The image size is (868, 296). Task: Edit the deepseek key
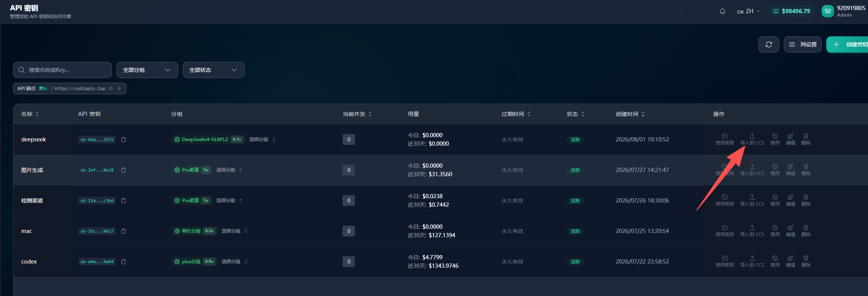point(790,139)
